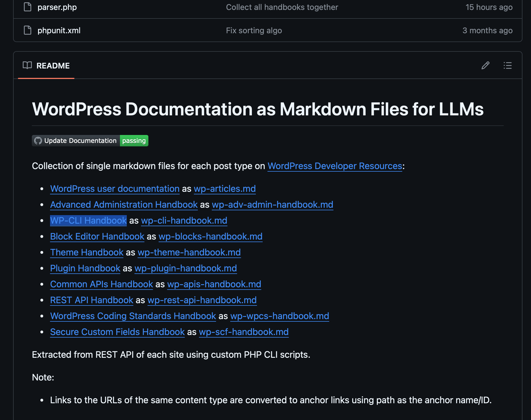Click the main README heading text
This screenshot has width=531, height=420.
click(258, 109)
